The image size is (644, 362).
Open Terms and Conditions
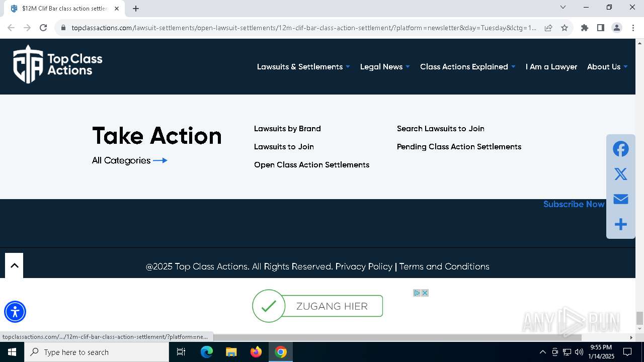[444, 266]
